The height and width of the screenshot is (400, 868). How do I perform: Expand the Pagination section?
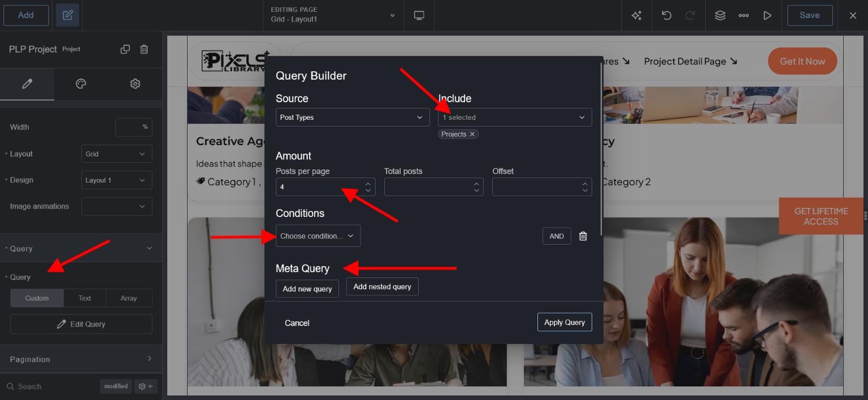pos(81,359)
